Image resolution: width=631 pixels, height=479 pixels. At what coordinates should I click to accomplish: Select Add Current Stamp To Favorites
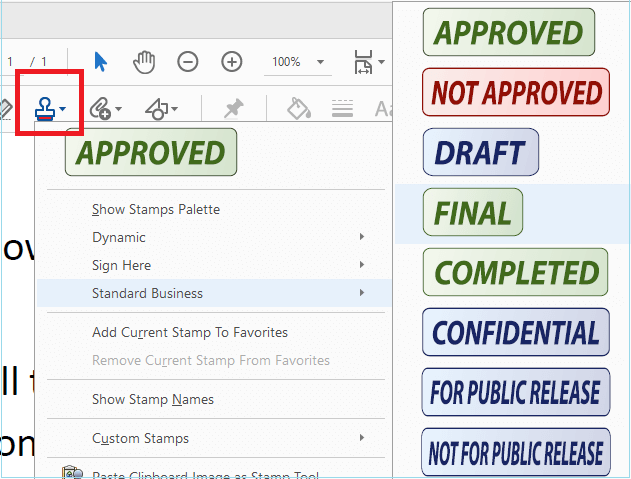click(x=190, y=332)
